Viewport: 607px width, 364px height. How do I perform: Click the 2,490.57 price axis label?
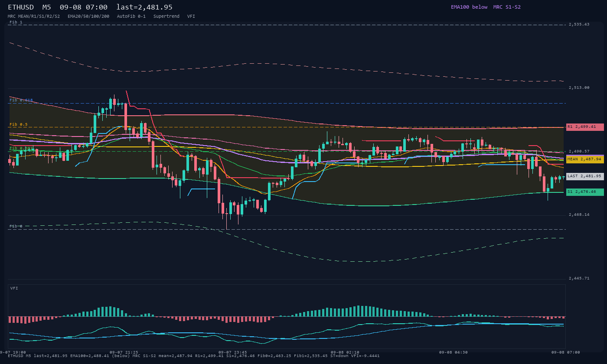point(579,151)
